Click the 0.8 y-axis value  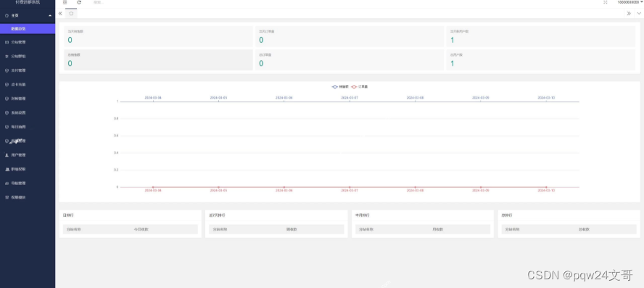116,118
